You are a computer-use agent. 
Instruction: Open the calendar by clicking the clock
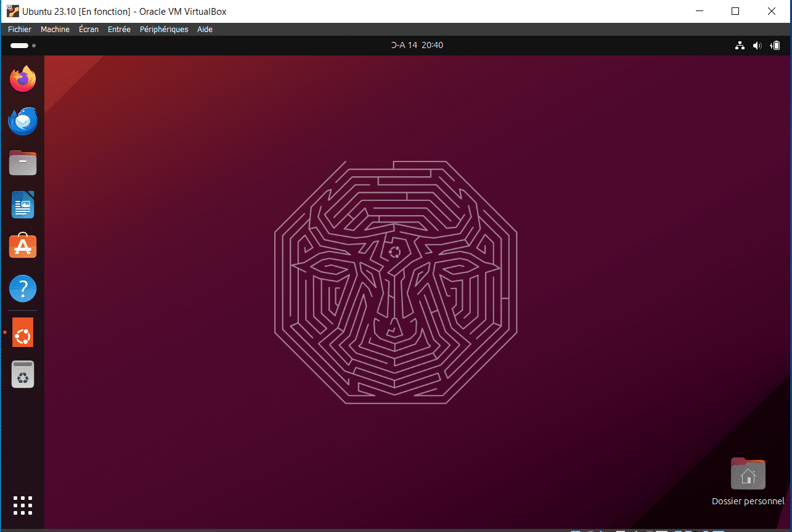click(x=417, y=44)
